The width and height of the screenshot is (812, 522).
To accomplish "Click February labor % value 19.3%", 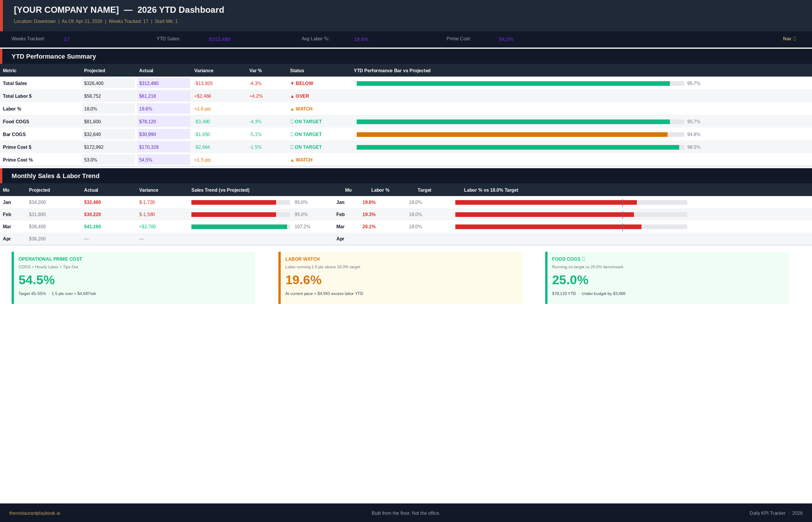I will coord(369,215).
